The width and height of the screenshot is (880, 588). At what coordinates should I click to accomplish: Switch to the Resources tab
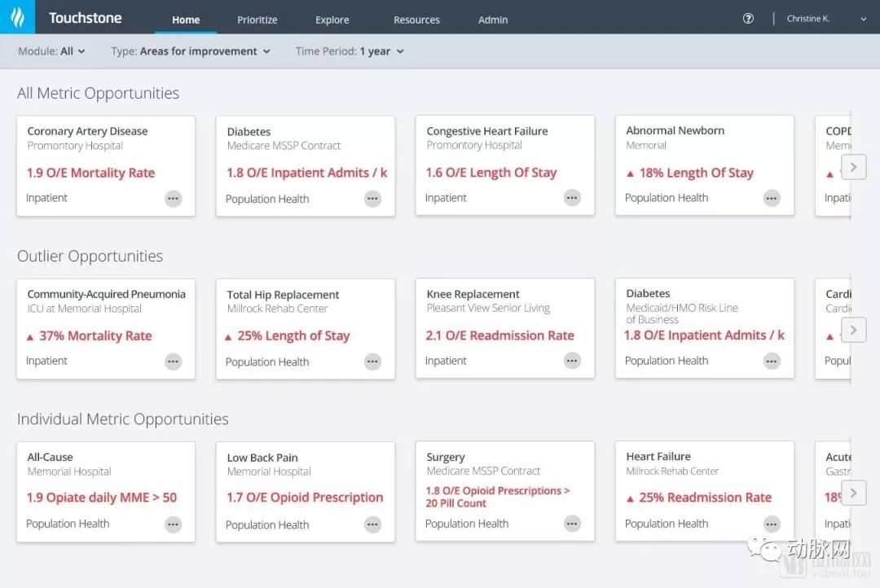(416, 20)
